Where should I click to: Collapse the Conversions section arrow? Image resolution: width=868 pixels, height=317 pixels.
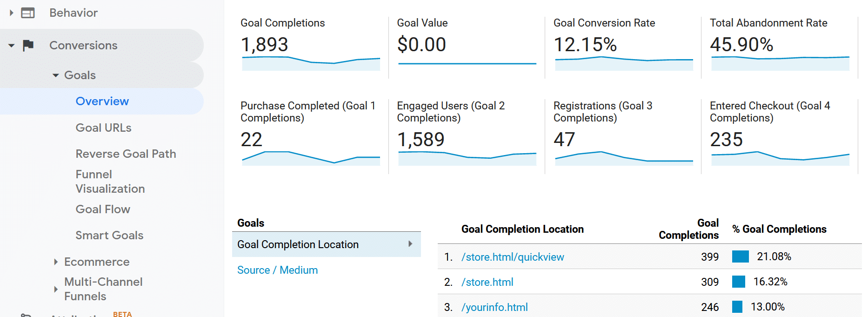pyautogui.click(x=12, y=46)
